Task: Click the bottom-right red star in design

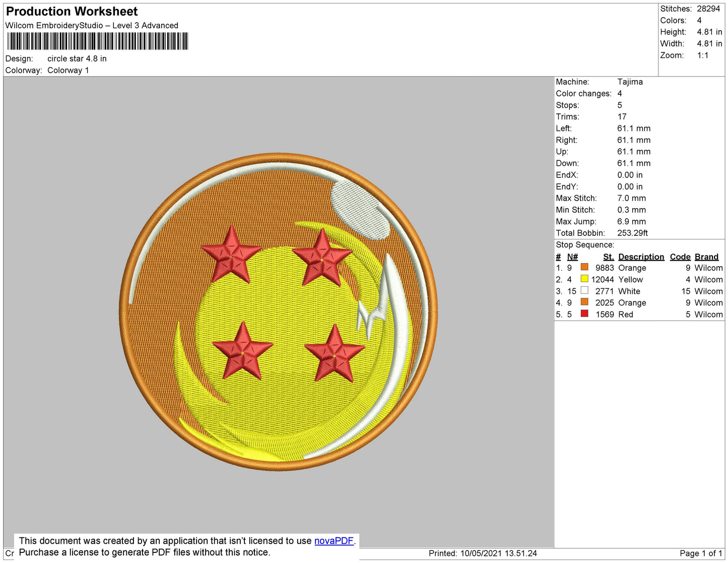Action: tap(335, 353)
